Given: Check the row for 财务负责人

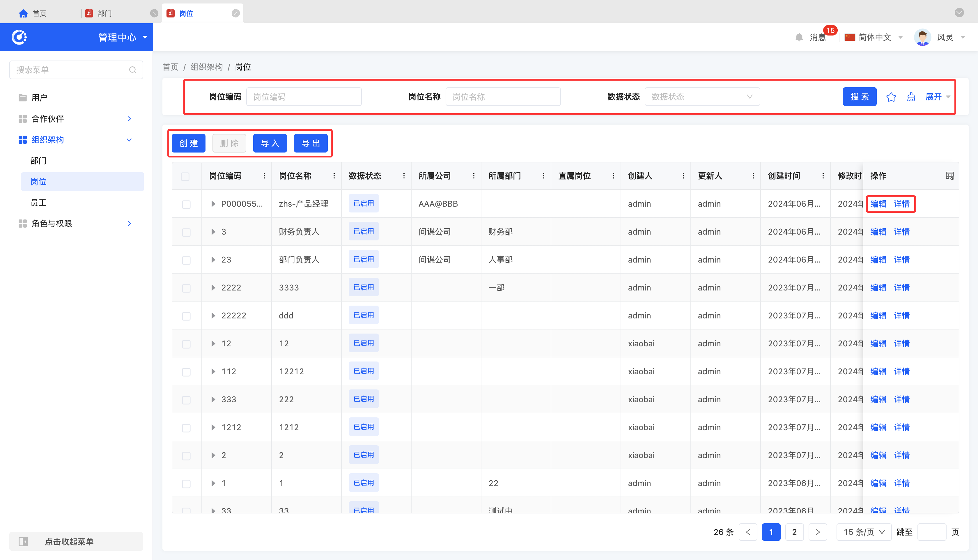Looking at the screenshot, I should tap(186, 232).
